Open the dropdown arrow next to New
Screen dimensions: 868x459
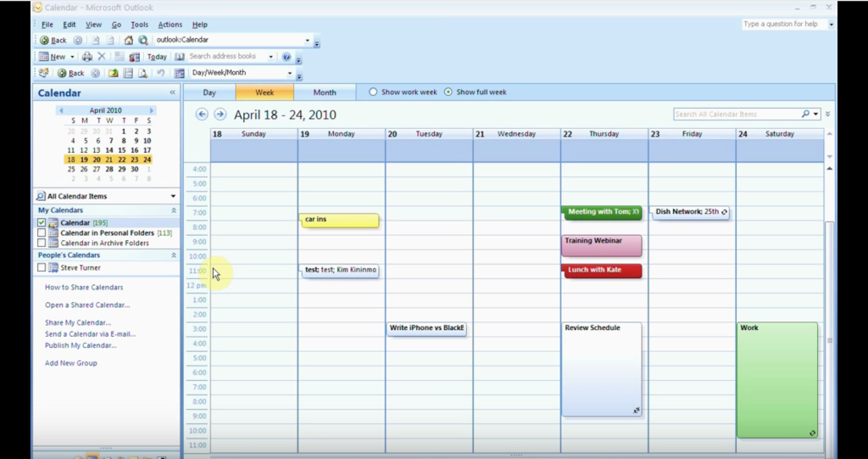coord(72,57)
